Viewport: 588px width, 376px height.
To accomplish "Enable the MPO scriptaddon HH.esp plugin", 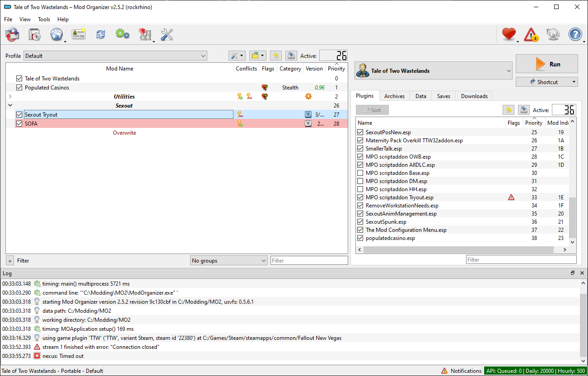I will pyautogui.click(x=360, y=189).
